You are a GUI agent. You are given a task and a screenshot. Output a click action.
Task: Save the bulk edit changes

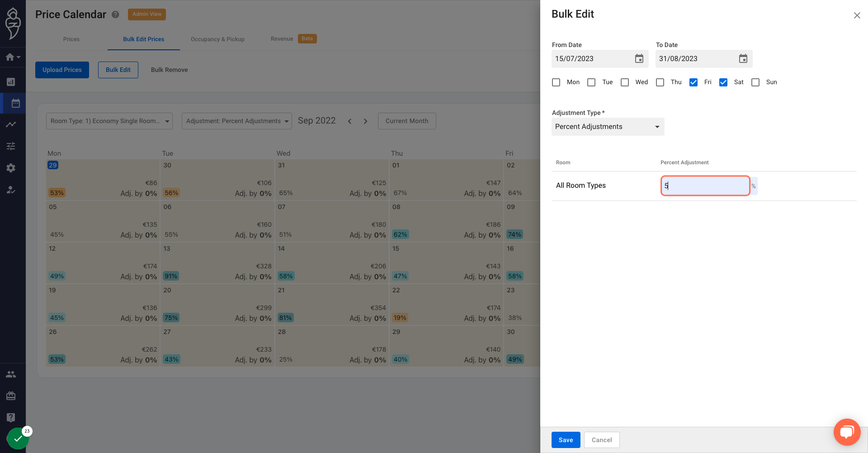click(566, 440)
